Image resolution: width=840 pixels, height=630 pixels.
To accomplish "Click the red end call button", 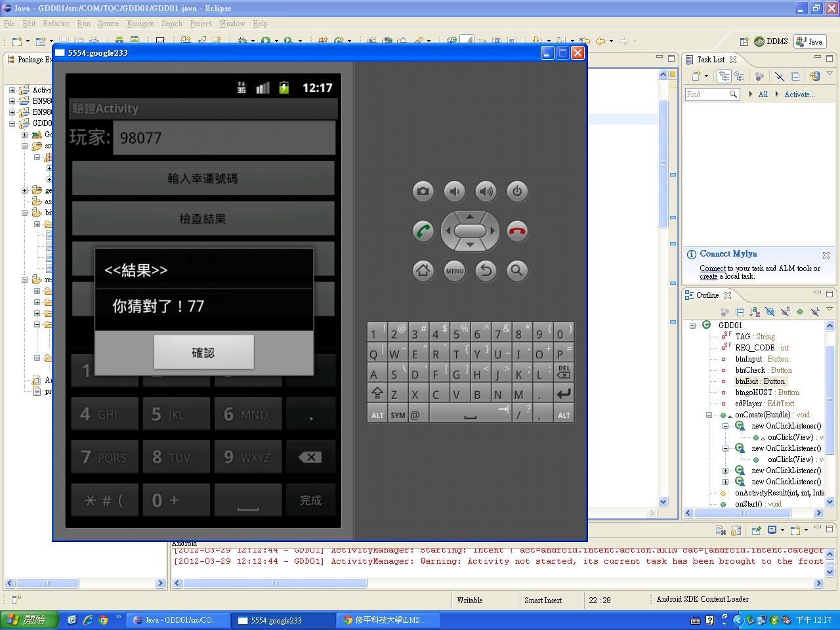I will click(517, 231).
